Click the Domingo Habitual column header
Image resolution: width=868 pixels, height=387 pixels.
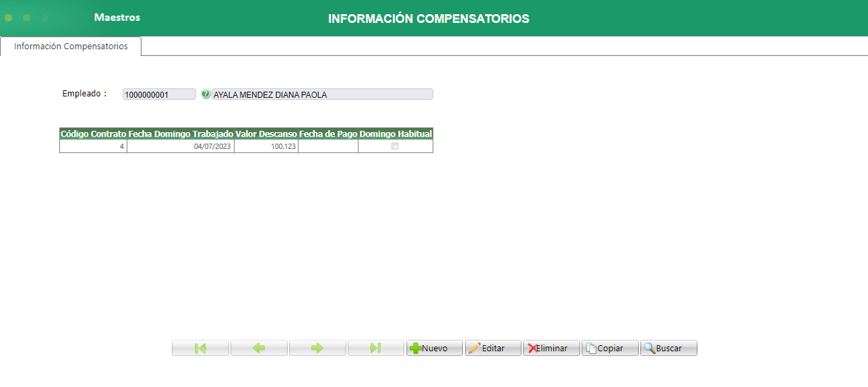click(x=396, y=134)
